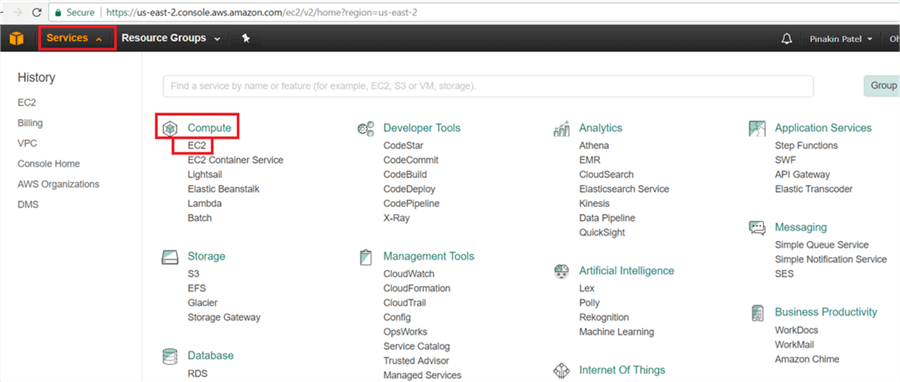This screenshot has height=382, width=900.
Task: Open Simple Queue Service
Action: 822,245
